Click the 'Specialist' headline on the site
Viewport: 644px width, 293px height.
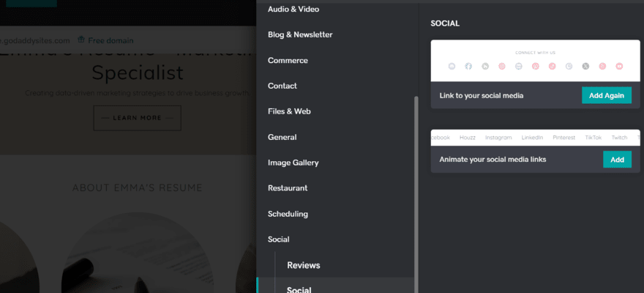(138, 73)
